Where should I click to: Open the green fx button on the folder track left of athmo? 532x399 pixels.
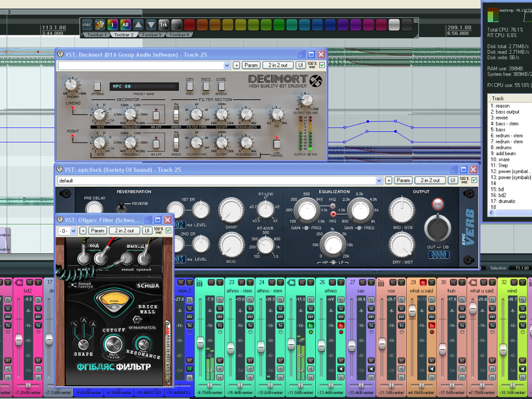point(310,325)
